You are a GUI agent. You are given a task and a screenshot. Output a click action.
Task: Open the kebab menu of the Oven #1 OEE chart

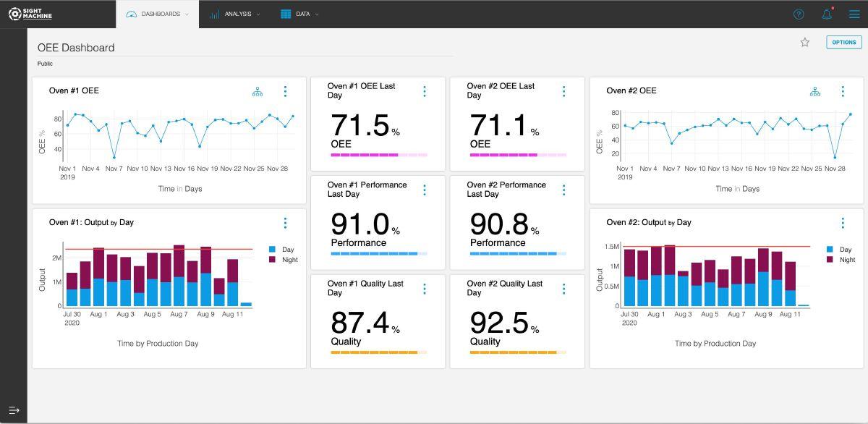pos(286,91)
